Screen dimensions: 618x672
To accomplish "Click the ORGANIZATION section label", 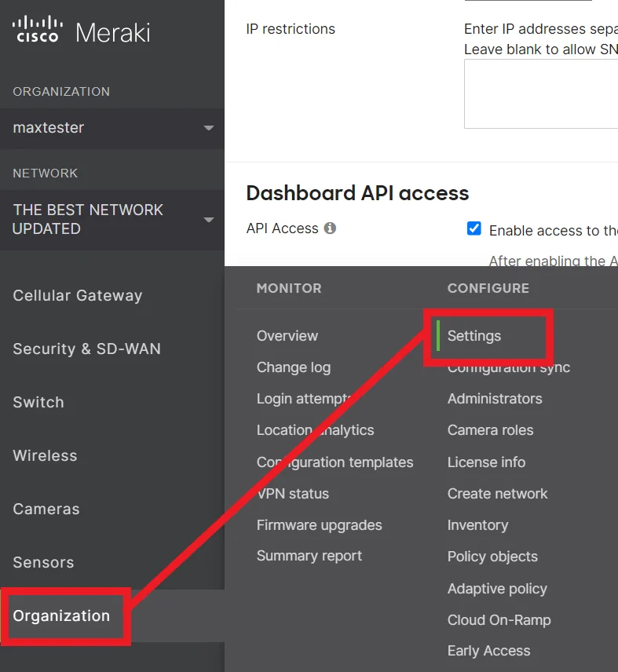I will coord(61,92).
